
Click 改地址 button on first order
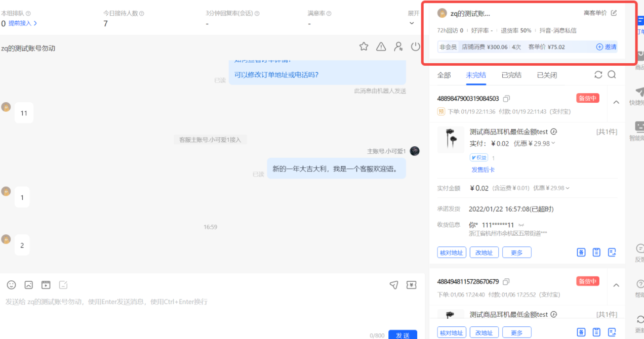click(x=485, y=252)
